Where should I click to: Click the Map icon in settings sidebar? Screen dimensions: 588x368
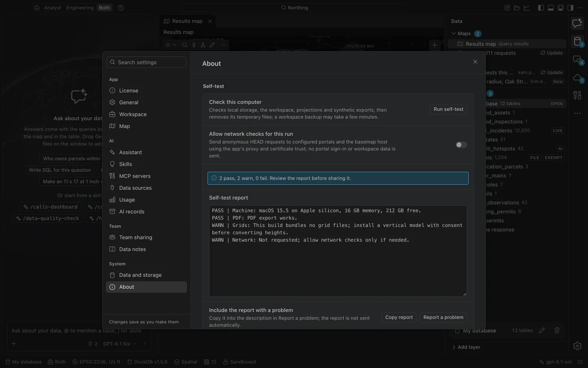pyautogui.click(x=112, y=126)
